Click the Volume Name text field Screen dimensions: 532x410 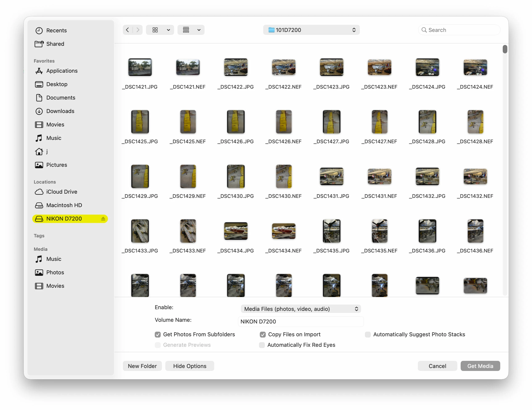click(x=301, y=322)
